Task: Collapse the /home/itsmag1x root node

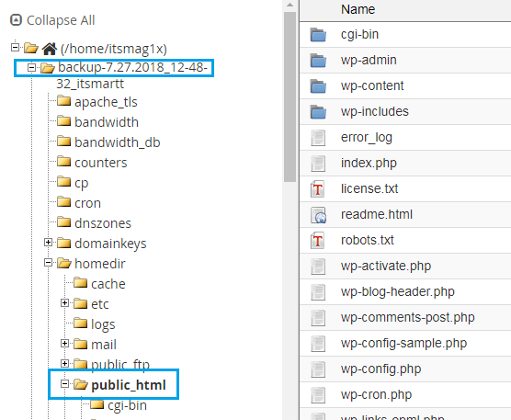Action: [x=15, y=47]
